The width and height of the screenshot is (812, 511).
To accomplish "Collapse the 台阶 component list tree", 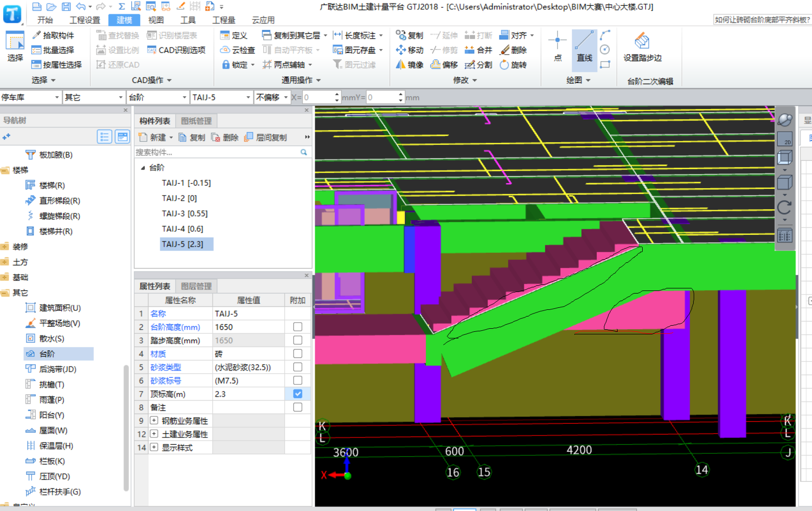I will [x=143, y=167].
